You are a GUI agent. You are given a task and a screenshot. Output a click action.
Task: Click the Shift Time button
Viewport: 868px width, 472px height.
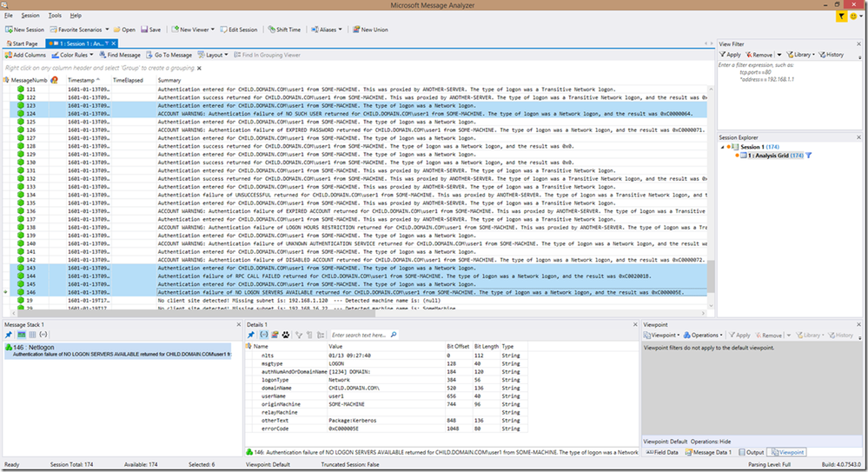point(284,30)
